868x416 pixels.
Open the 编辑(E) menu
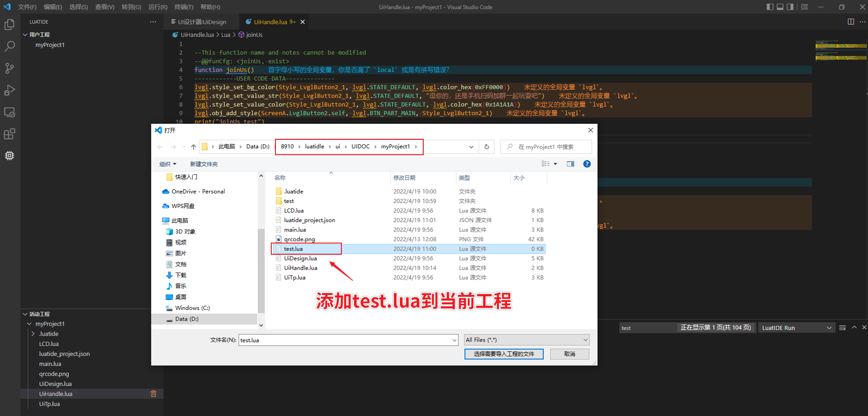[53, 7]
